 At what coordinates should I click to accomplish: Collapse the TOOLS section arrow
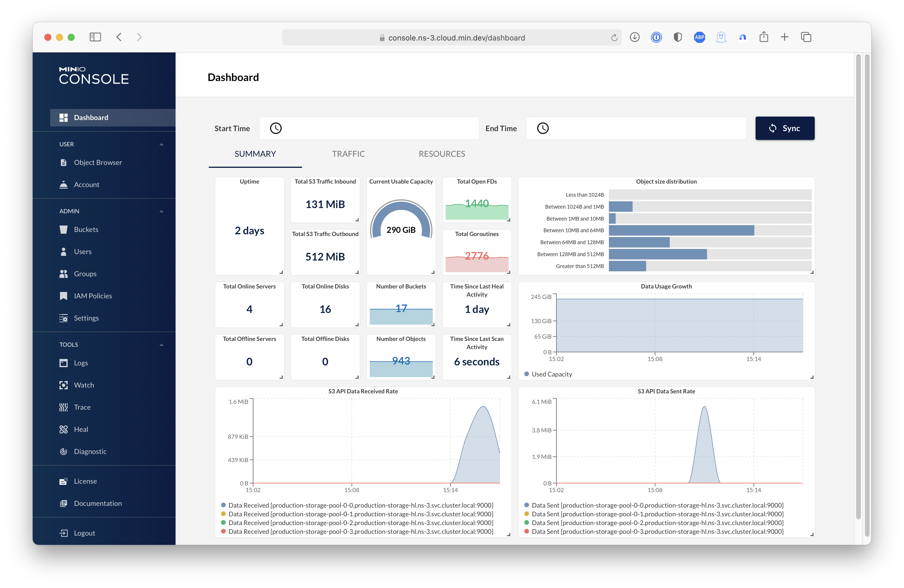point(162,345)
